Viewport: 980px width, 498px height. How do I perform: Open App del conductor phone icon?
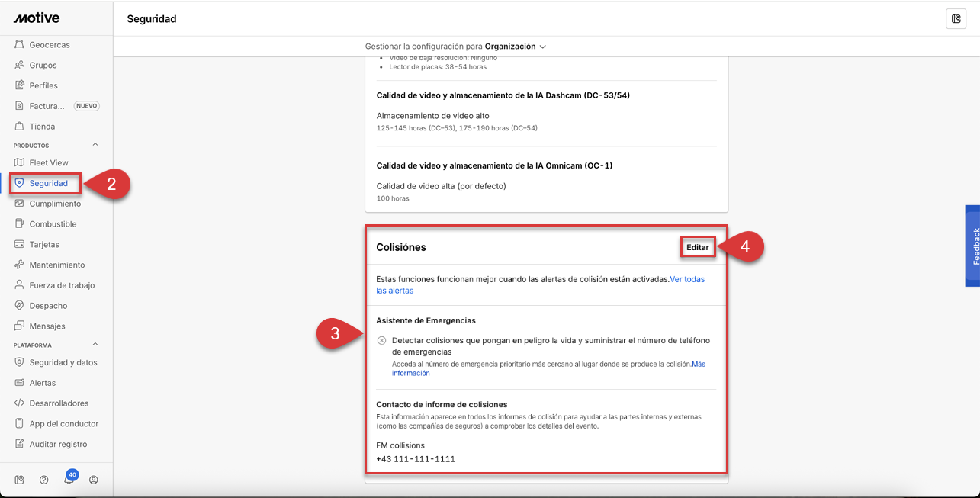(x=20, y=424)
